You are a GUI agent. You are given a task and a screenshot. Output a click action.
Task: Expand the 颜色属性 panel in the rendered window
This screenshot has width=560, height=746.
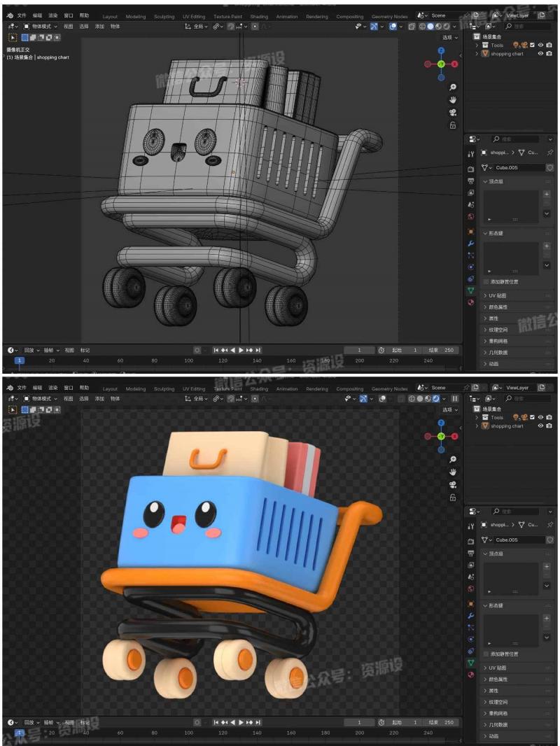(498, 679)
